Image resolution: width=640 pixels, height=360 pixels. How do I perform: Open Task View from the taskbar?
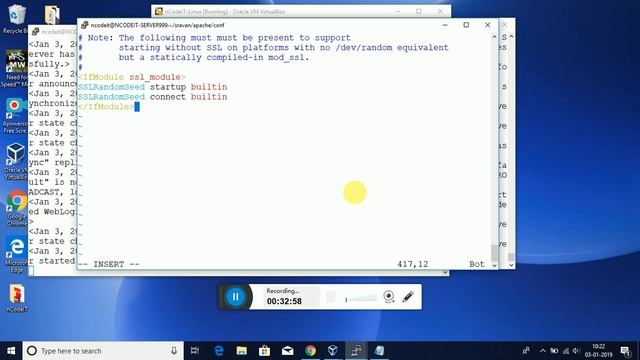pyautogui.click(x=195, y=351)
